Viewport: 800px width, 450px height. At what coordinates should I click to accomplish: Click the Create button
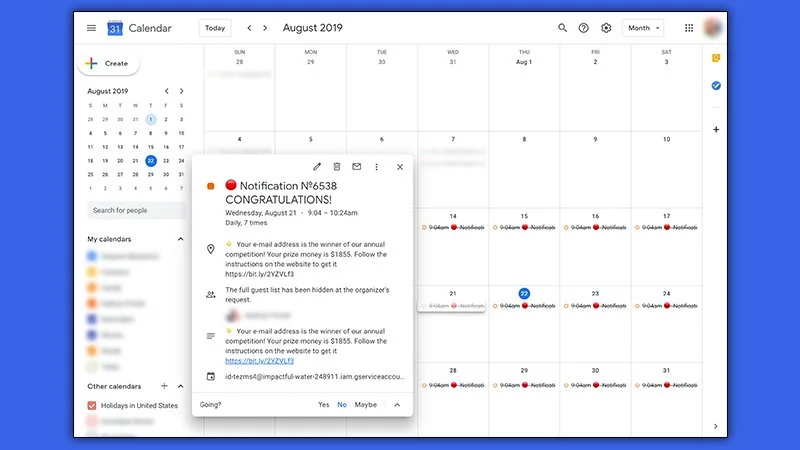coord(108,63)
